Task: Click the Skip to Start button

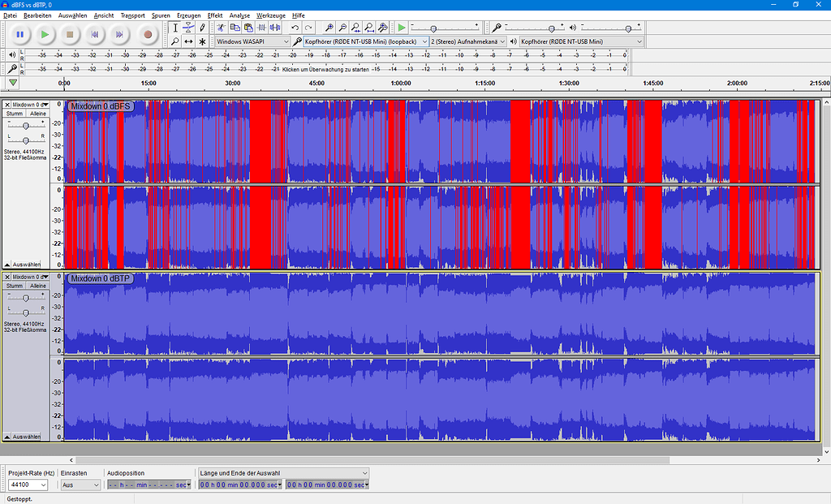Action: 95,34
